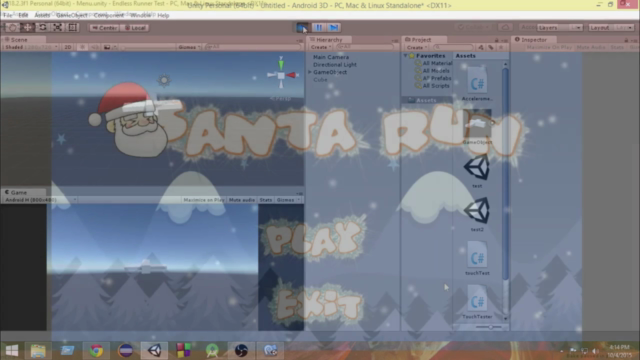
Task: Select Directional Light in Hierarchy
Action: pos(335,64)
